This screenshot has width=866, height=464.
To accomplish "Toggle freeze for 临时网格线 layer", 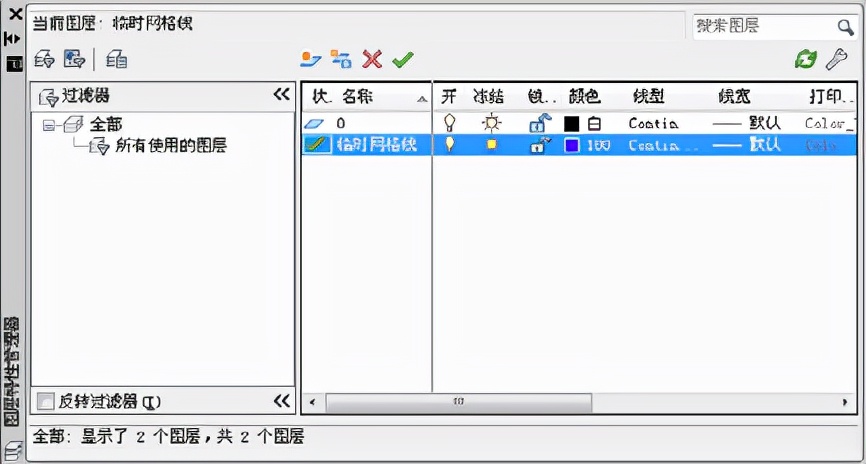I will pyautogui.click(x=491, y=145).
